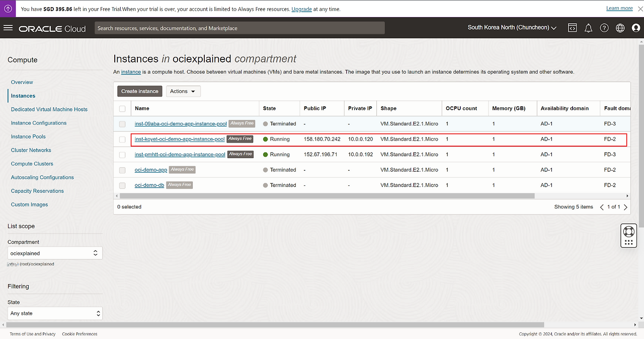Open the language globe icon
Viewport: 644px width, 339px height.
pyautogui.click(x=620, y=28)
